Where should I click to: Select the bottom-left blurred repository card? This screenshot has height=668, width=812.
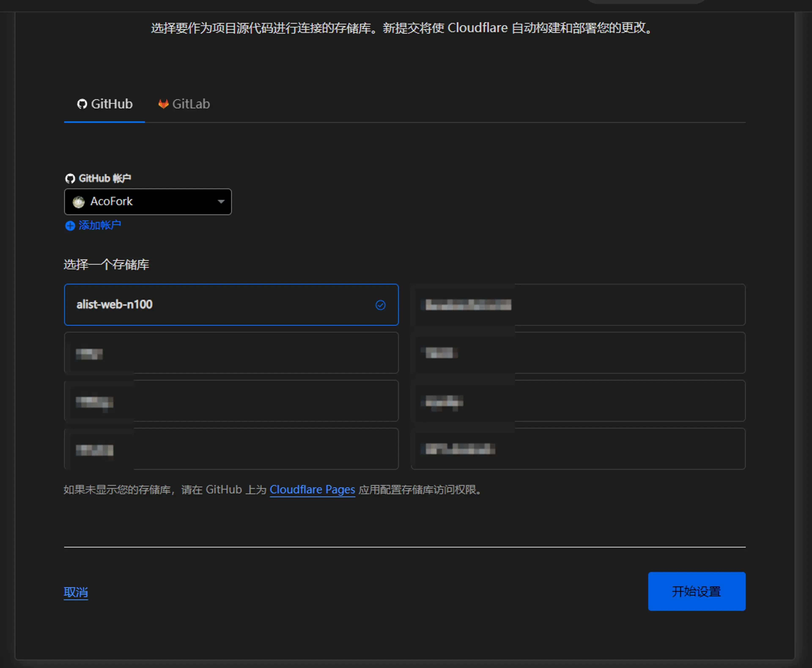pos(231,449)
